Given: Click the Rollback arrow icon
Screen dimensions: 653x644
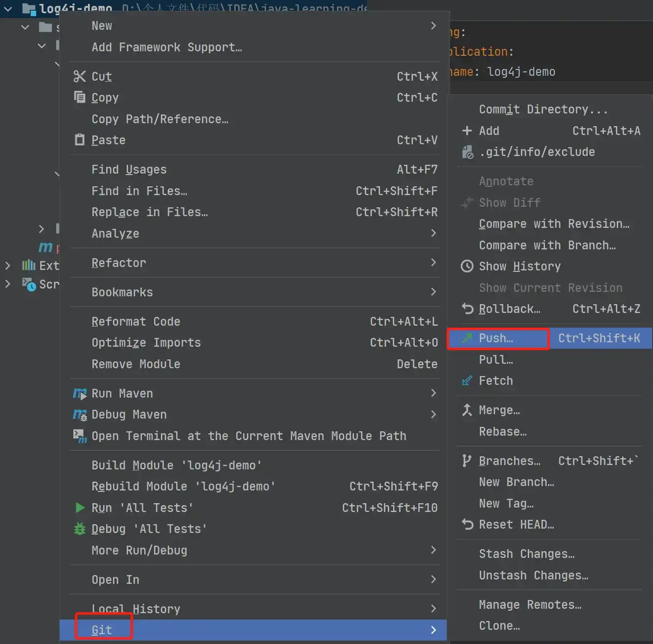Looking at the screenshot, I should [x=467, y=309].
